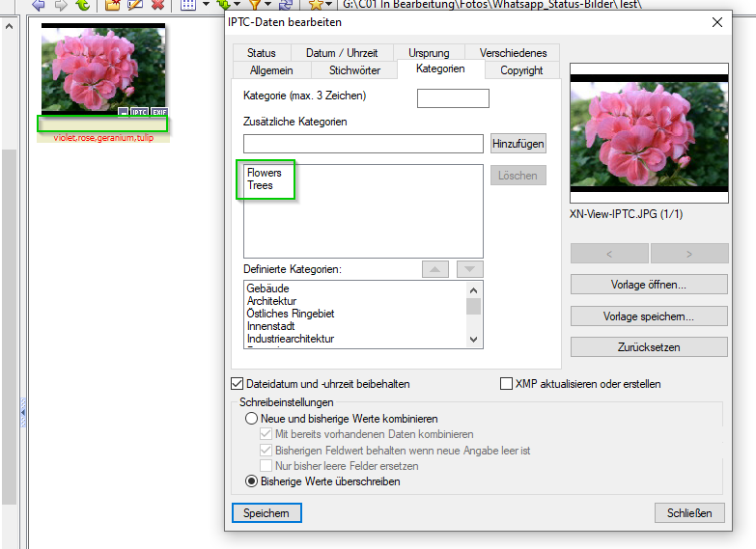Viewport: 756px width, 549px height.
Task: Switch to the Allgemein tab
Action: tap(271, 69)
